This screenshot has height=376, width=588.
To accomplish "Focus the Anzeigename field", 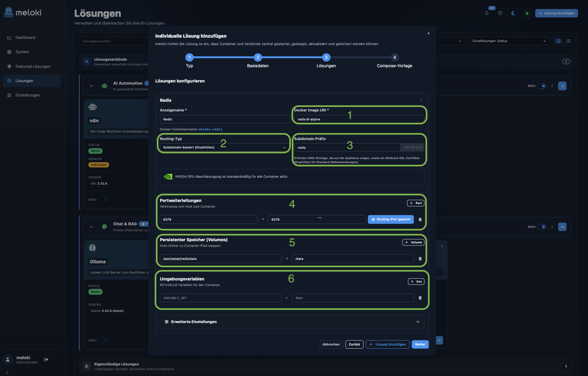I will (225, 119).
